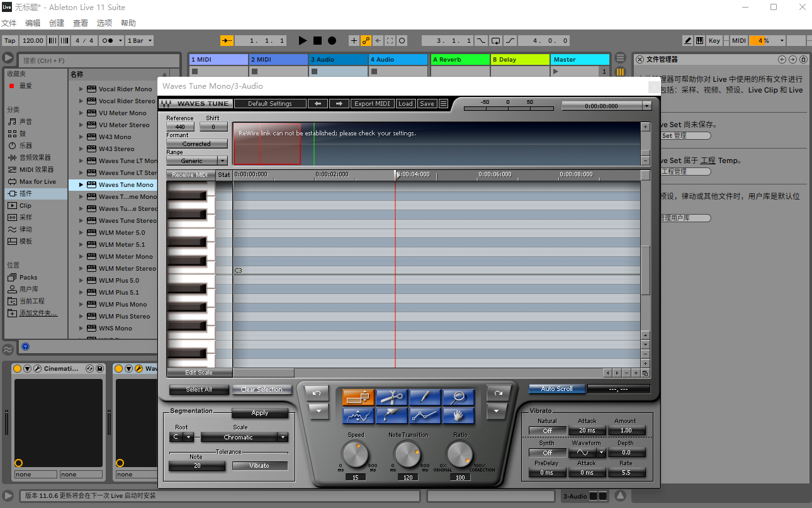Image resolution: width=812 pixels, height=508 pixels.
Task: Select the Glue tool icon
Action: [x=392, y=415]
